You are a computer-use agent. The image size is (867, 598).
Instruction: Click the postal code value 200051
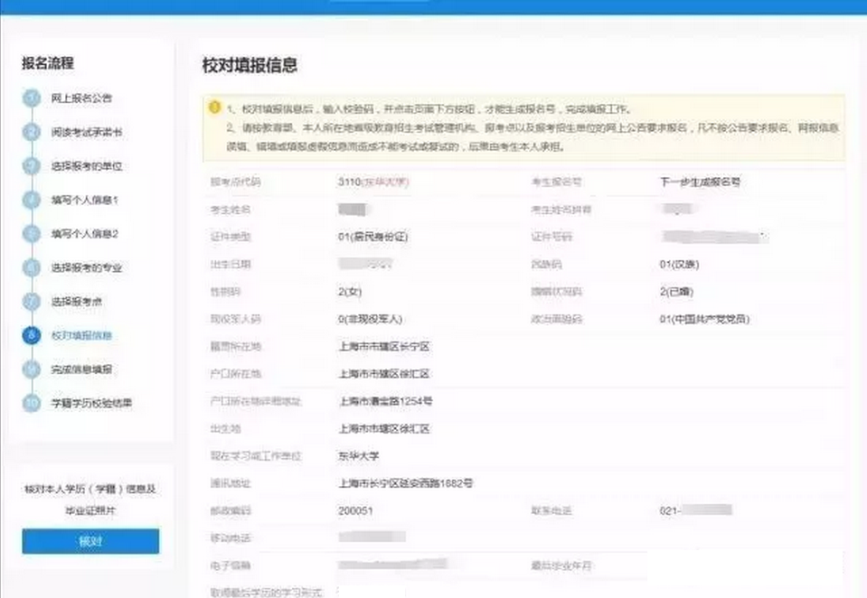(x=358, y=511)
